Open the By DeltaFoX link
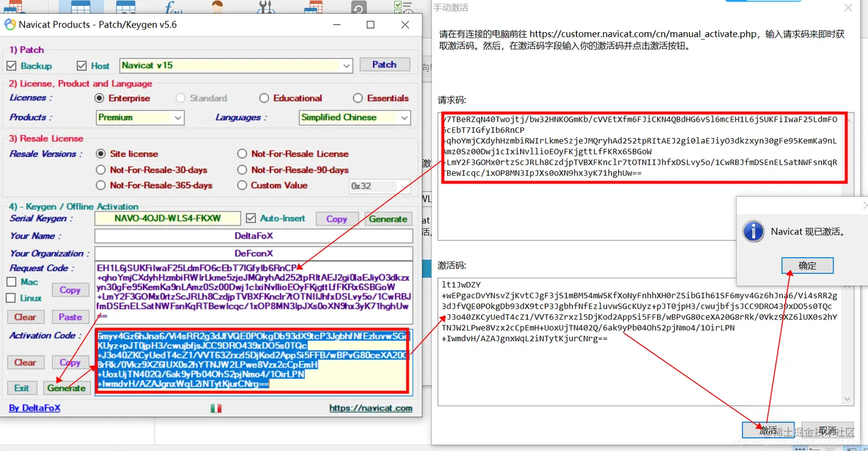Viewport: 868px width, 451px height. point(34,408)
